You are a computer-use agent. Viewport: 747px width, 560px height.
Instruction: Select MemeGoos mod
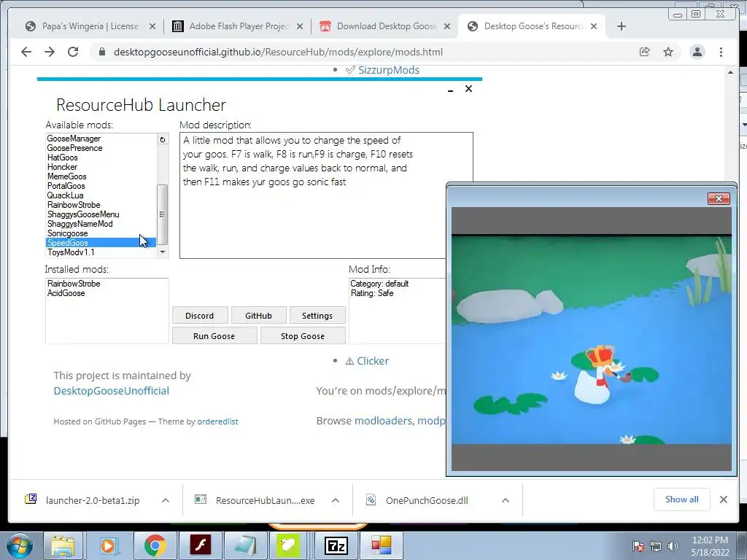[66, 176]
